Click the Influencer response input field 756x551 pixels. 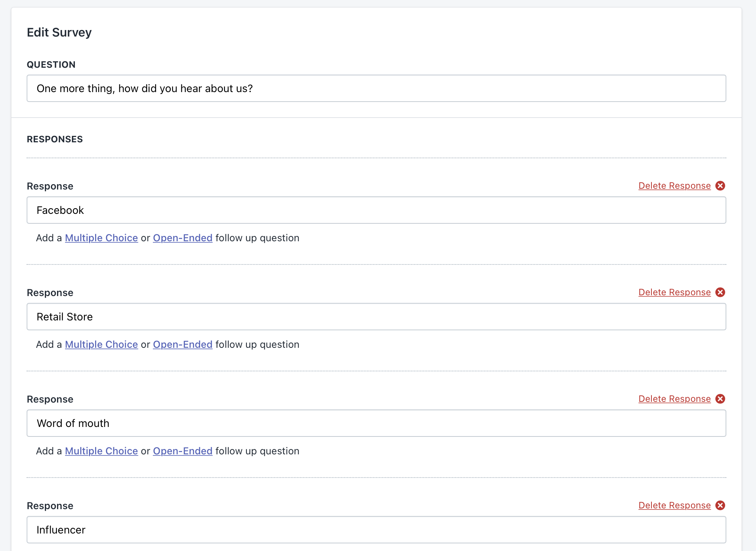point(376,530)
